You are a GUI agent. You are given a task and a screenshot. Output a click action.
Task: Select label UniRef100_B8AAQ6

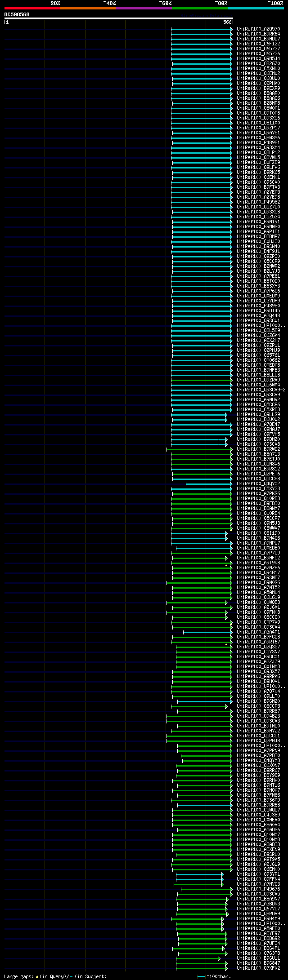258,98
